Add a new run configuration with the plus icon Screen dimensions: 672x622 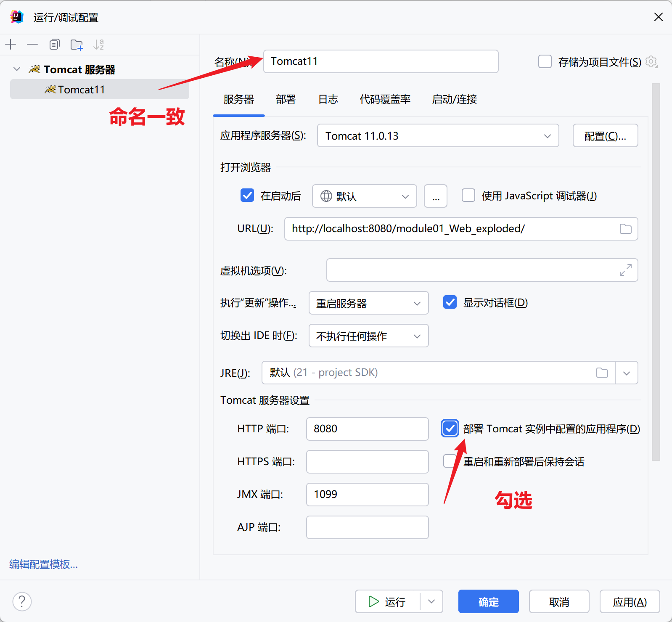[11, 44]
